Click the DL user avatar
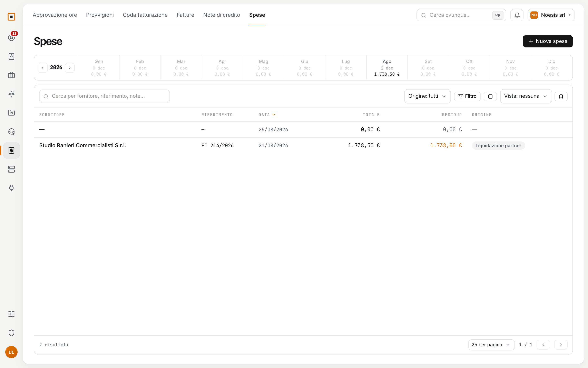This screenshot has width=588, height=368. tap(11, 352)
